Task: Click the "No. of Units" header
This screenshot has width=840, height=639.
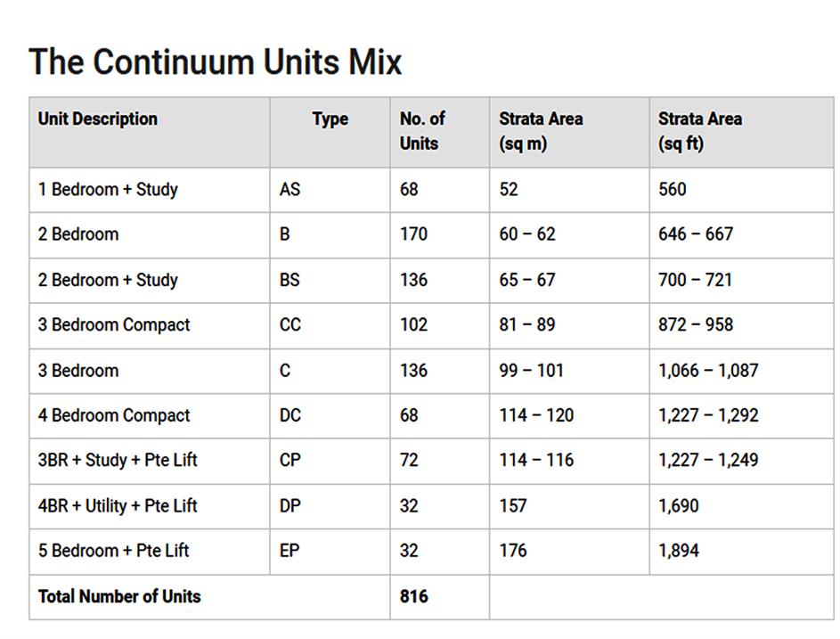Action: pyautogui.click(x=422, y=131)
